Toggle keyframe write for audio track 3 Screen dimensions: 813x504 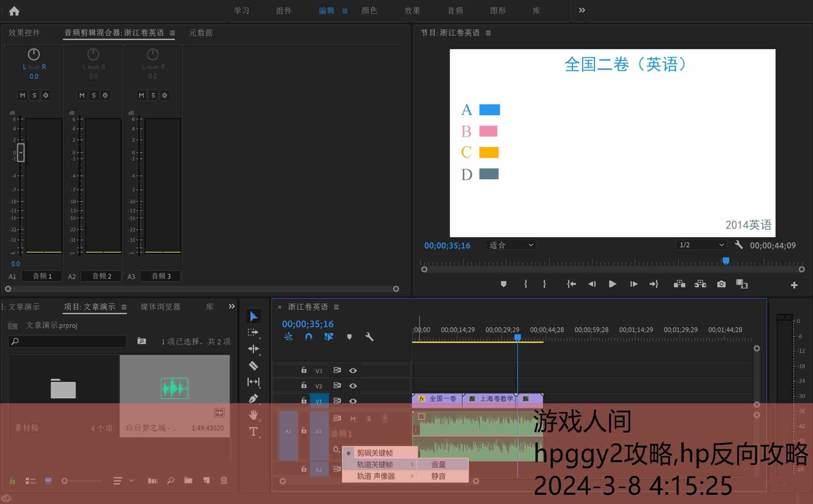pyautogui.click(x=165, y=95)
